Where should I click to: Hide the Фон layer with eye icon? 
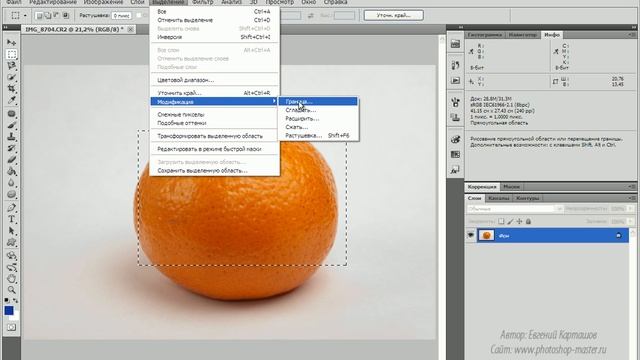[471, 235]
